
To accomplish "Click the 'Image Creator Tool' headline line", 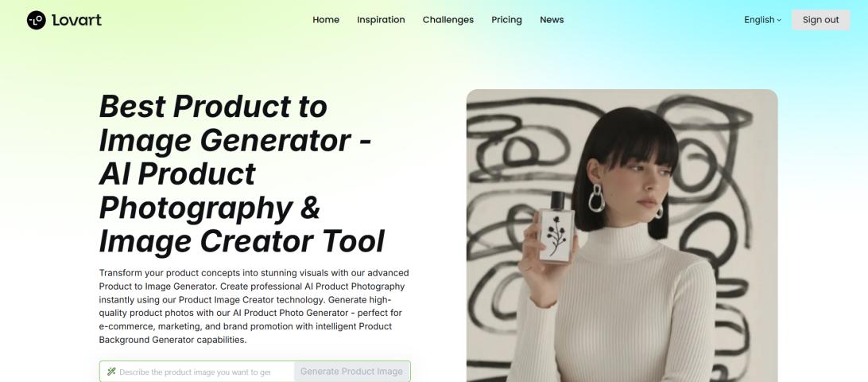I will coord(242,242).
